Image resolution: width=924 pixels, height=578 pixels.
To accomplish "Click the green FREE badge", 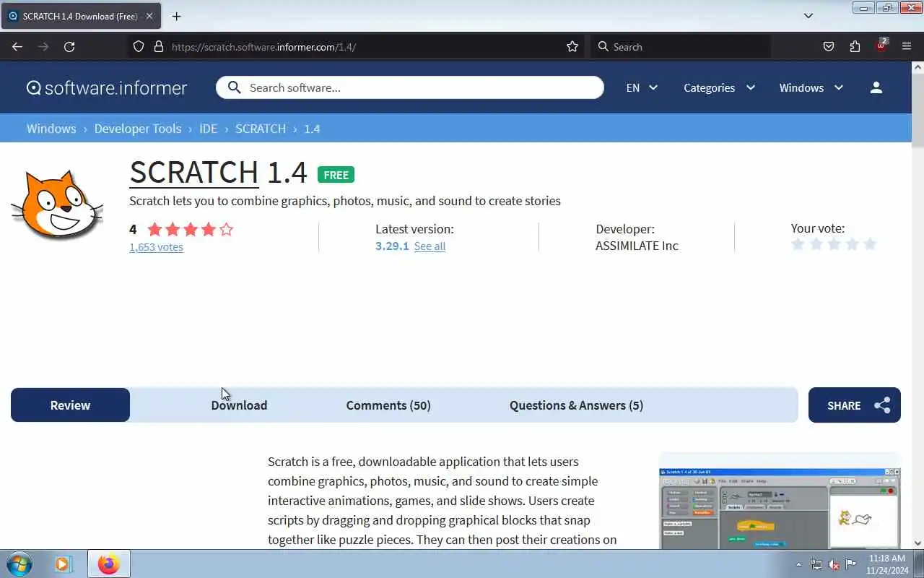I will (336, 175).
